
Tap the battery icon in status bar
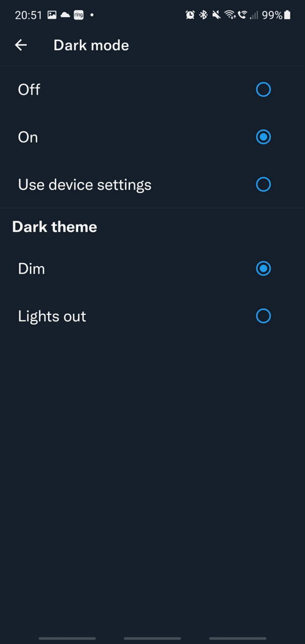[287, 15]
